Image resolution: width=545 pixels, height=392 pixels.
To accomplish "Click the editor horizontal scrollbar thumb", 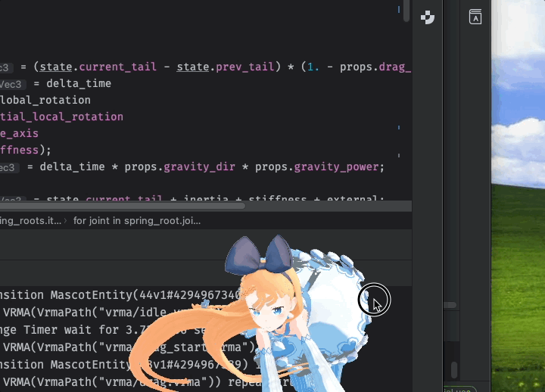I will (123, 206).
